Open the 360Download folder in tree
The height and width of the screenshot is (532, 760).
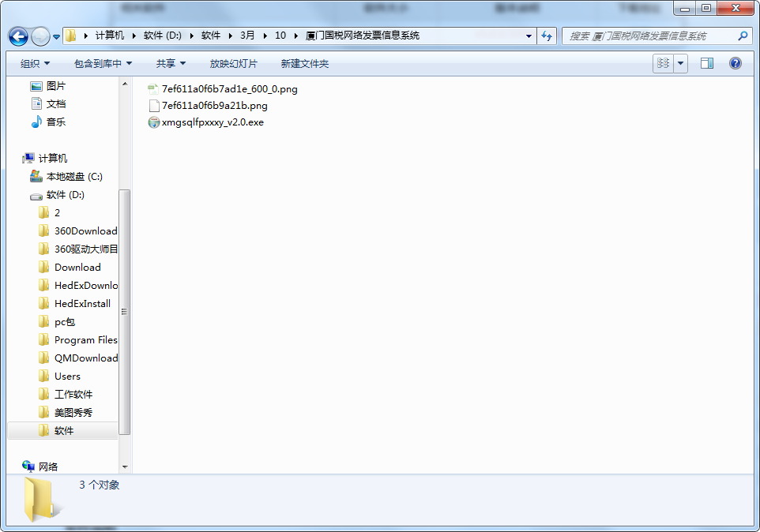tap(86, 231)
